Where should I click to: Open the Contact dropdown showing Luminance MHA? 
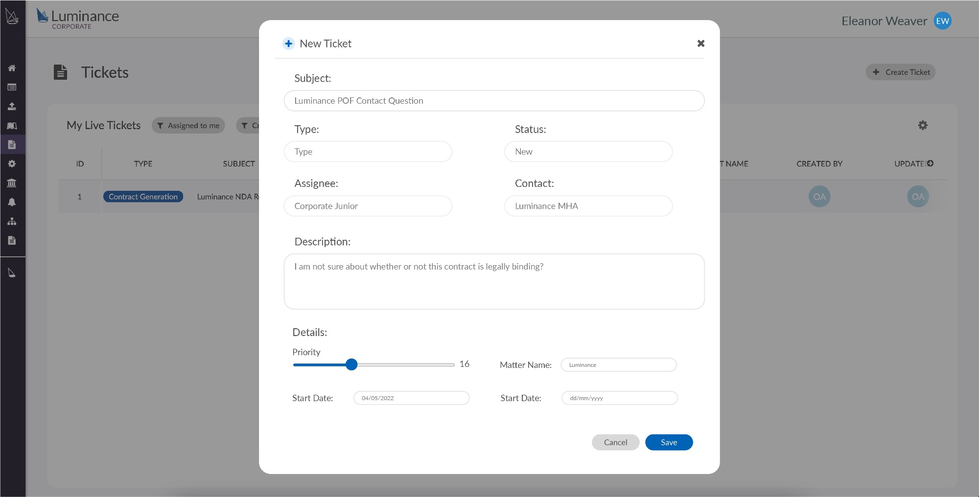coord(588,206)
